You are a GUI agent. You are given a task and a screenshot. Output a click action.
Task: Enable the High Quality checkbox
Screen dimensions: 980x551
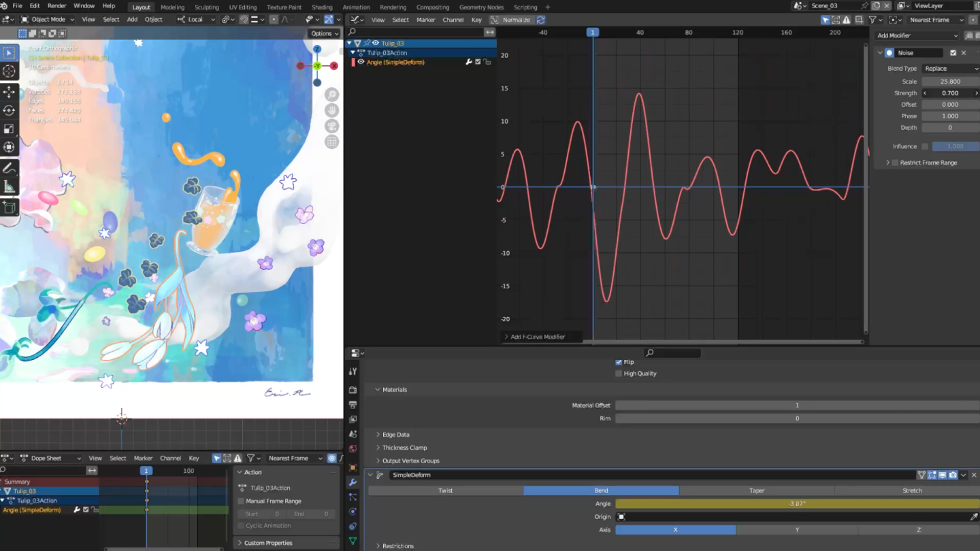pos(619,373)
